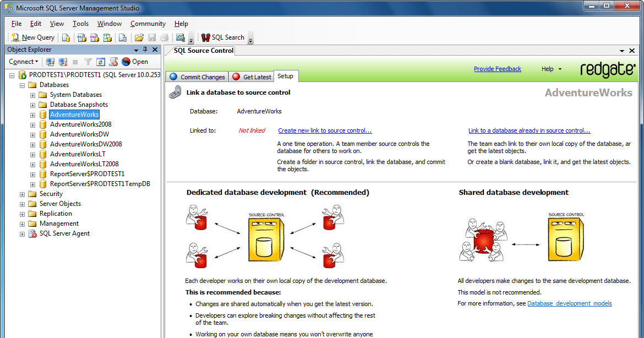644x338 pixels.
Task: Open the Community menu
Action: 148,24
